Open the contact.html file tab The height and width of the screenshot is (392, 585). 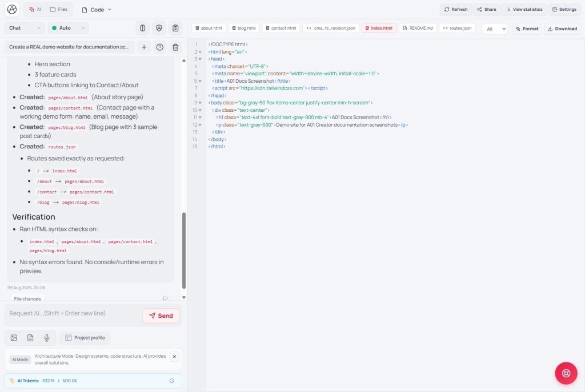coord(281,28)
